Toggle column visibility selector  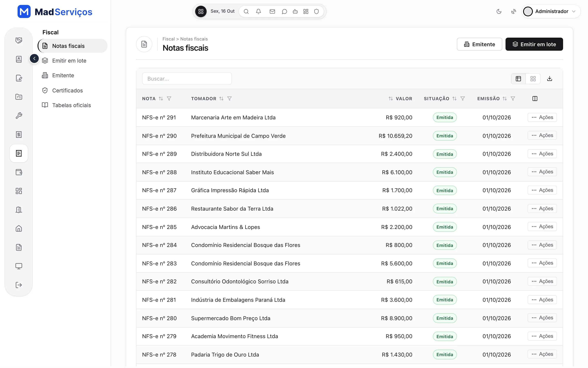coord(535,99)
